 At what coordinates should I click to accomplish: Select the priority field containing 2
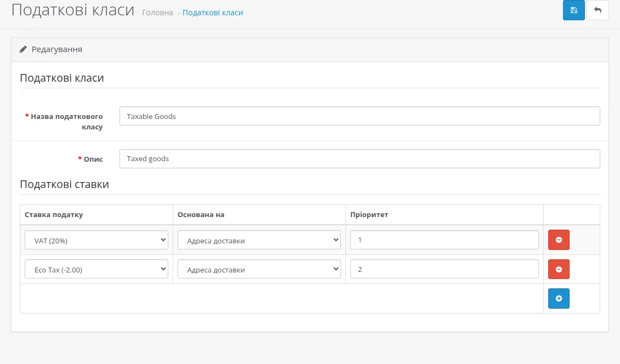coord(445,269)
